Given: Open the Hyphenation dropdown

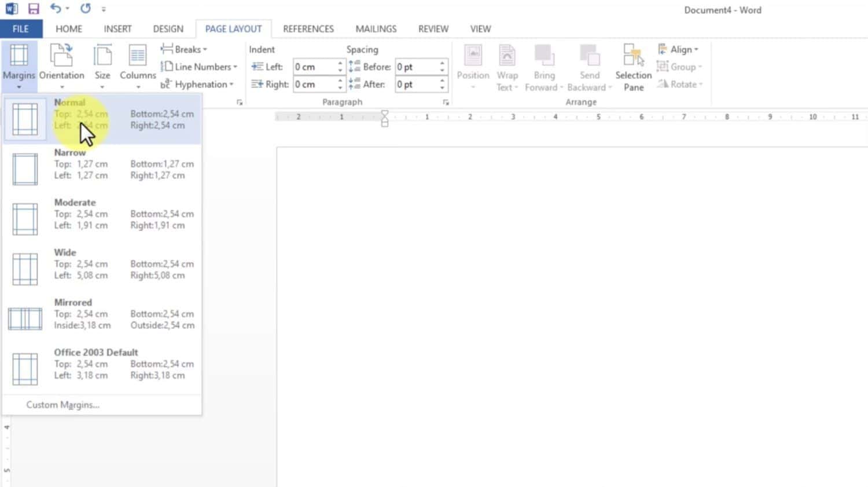Looking at the screenshot, I should click(197, 84).
